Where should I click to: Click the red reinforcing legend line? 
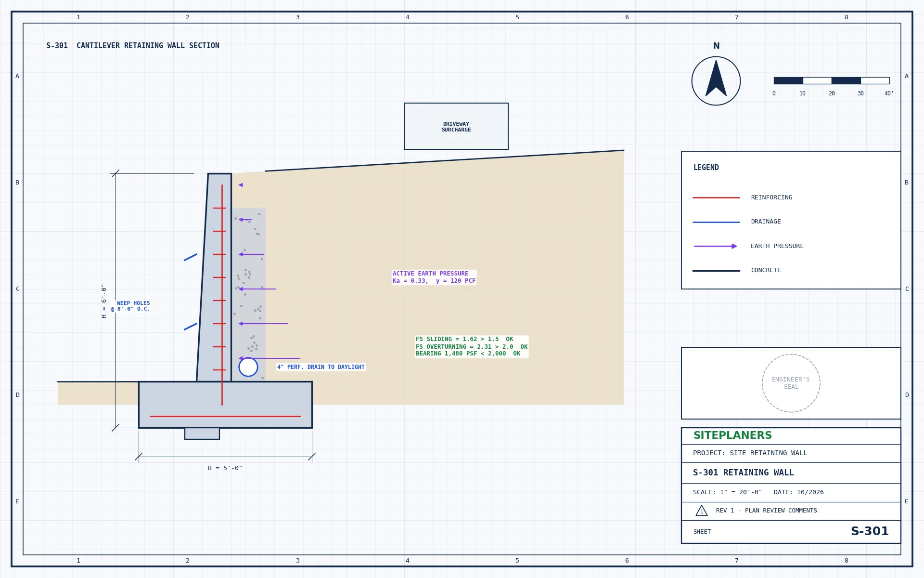click(716, 197)
